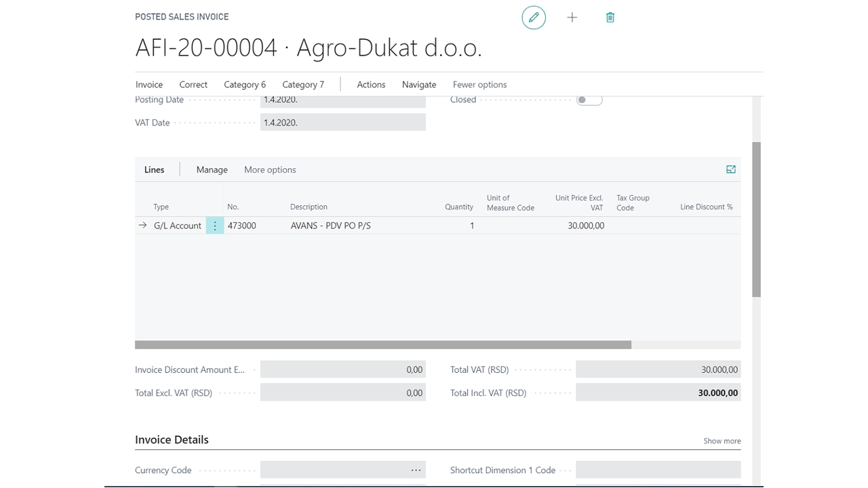Click the Posting Date field

[343, 100]
